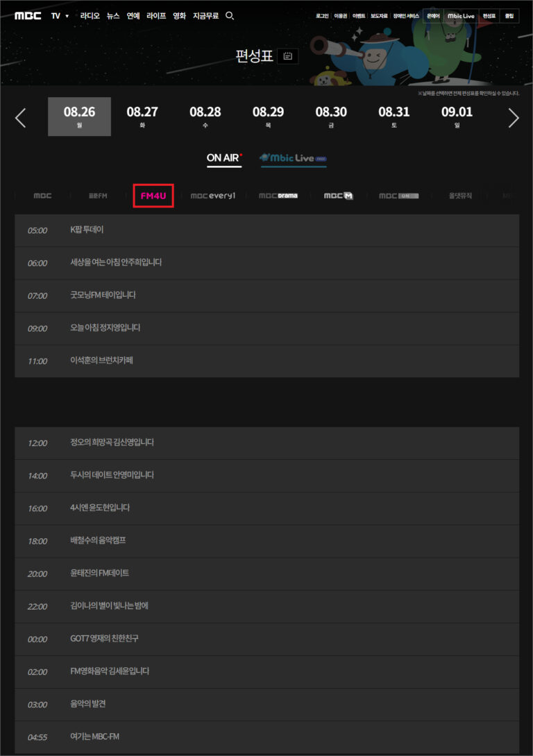The height and width of the screenshot is (756, 533).
Task: Select the MBC drama channel logo
Action: tap(278, 196)
